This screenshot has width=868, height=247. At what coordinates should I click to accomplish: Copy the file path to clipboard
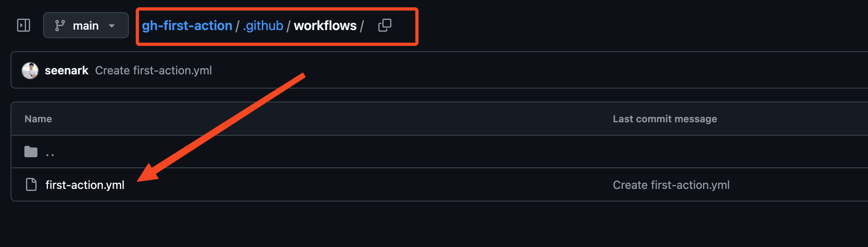(384, 25)
